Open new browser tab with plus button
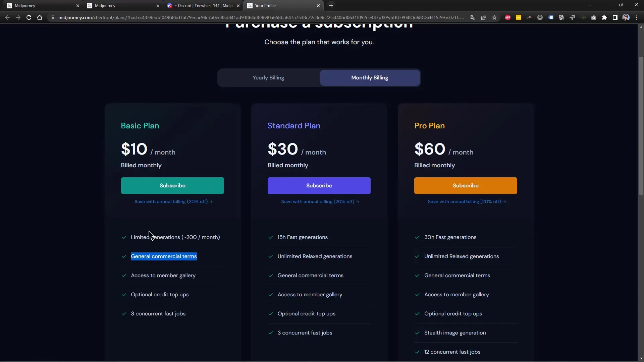 pyautogui.click(x=331, y=5)
